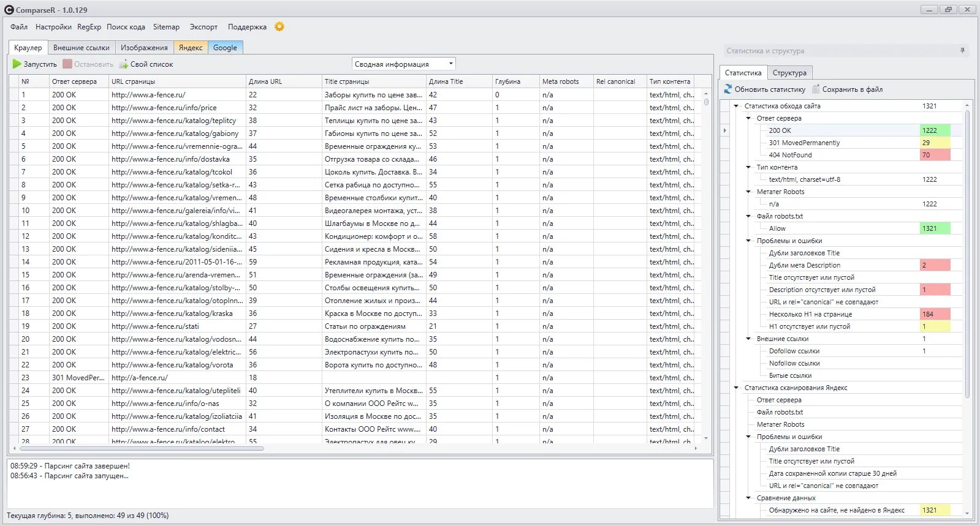Collapse Сравнение данных tree node
980x526 pixels.
pyautogui.click(x=749, y=498)
